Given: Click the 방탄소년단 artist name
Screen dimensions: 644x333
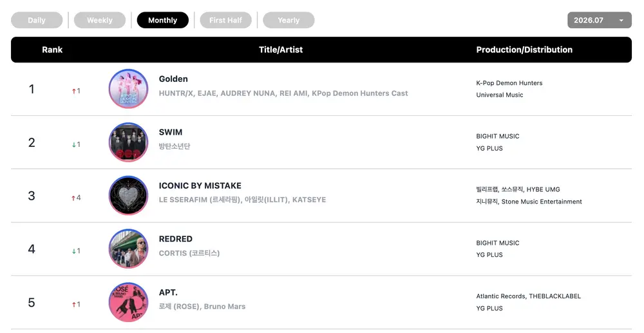Looking at the screenshot, I should pyautogui.click(x=175, y=146).
